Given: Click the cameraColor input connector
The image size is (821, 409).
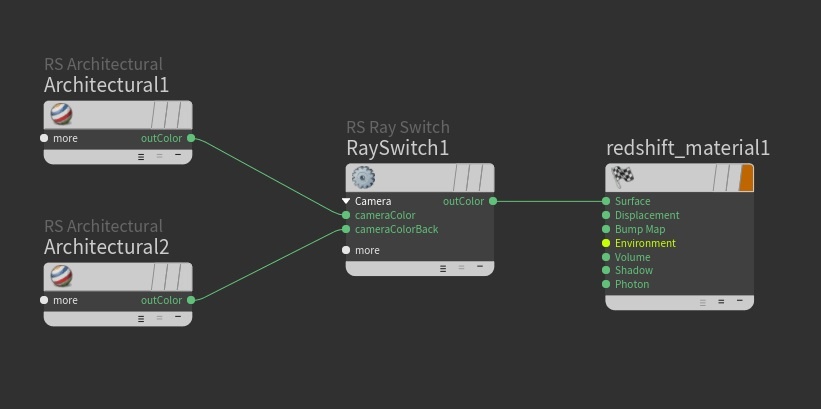Looking at the screenshot, I should tap(346, 215).
